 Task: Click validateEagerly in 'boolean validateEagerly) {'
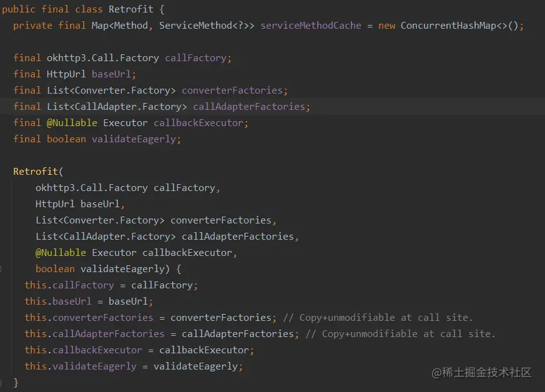123,269
